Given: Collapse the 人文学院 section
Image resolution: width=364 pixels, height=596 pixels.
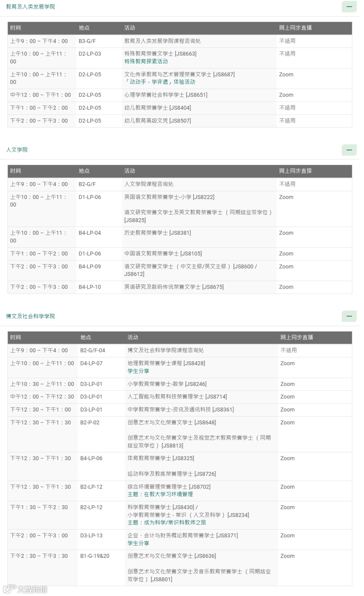Looking at the screenshot, I should tap(349, 150).
